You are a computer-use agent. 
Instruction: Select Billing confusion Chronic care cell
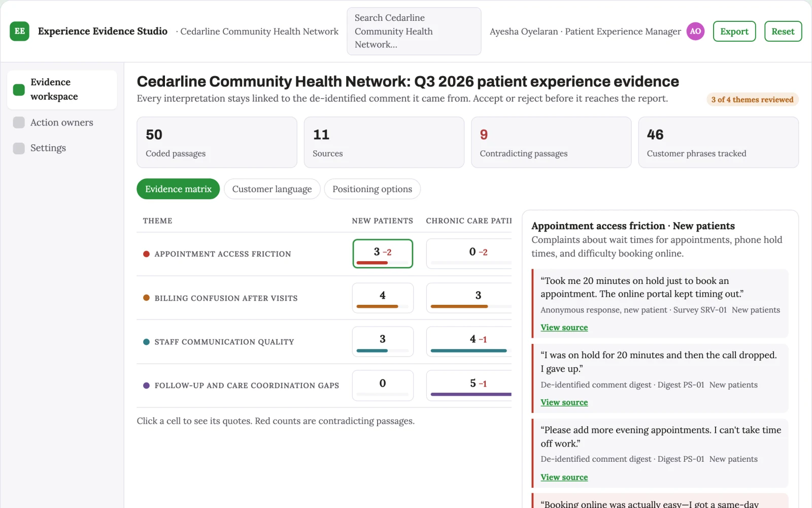(469, 298)
